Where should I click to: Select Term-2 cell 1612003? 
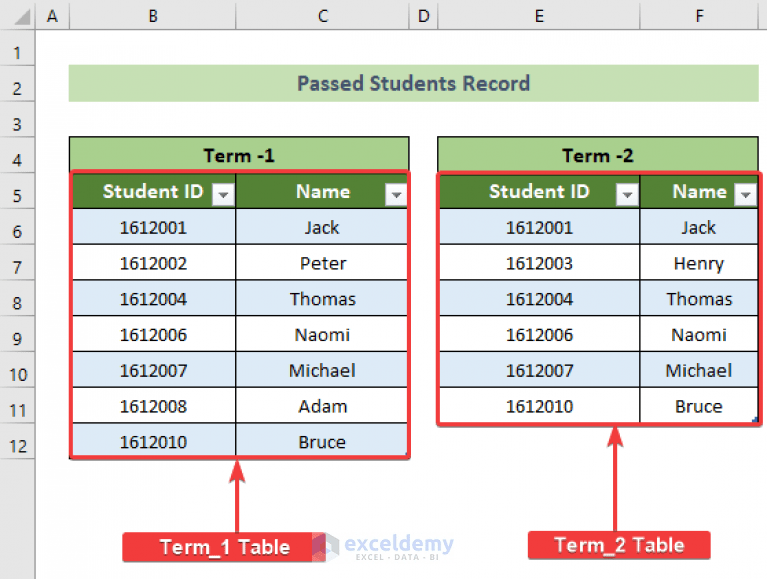click(539, 263)
